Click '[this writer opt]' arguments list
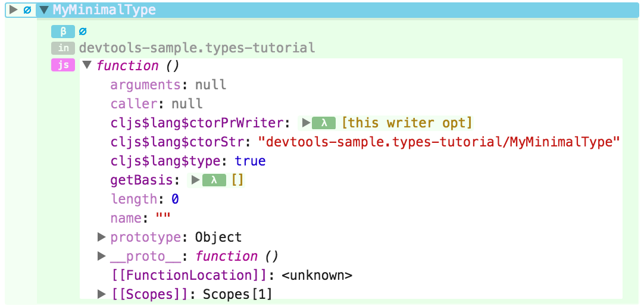This screenshot has height=306, width=644. click(x=407, y=123)
